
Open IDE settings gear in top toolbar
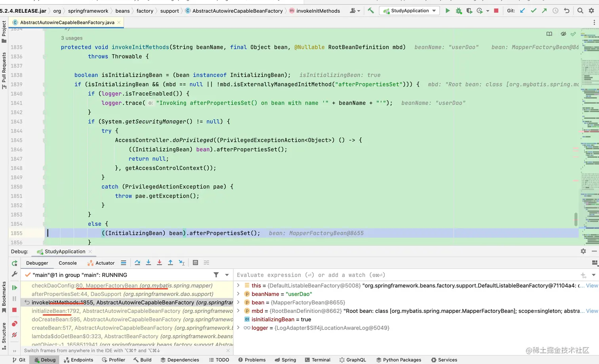point(591,11)
